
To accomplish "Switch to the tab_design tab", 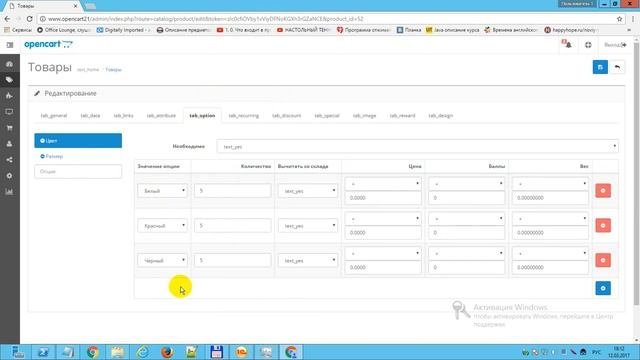I will pos(441,116).
